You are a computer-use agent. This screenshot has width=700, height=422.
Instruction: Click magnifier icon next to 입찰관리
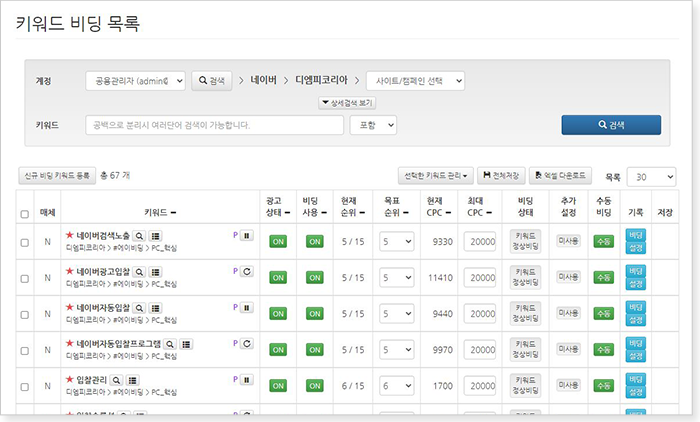coord(117,379)
